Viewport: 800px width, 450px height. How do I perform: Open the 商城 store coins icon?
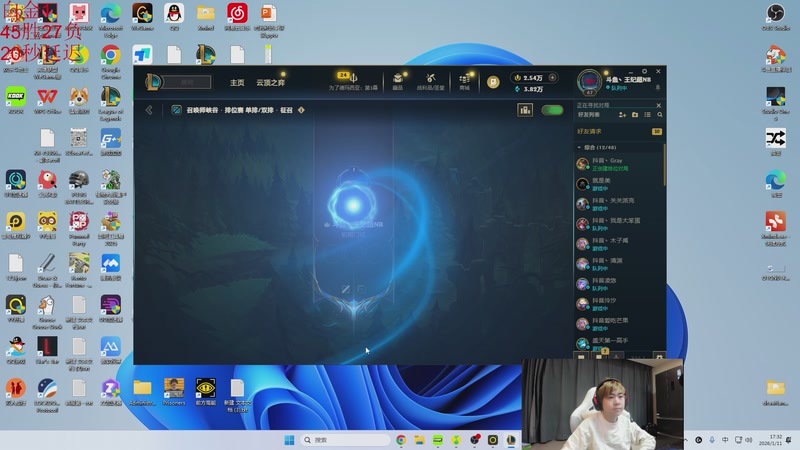coord(465,78)
